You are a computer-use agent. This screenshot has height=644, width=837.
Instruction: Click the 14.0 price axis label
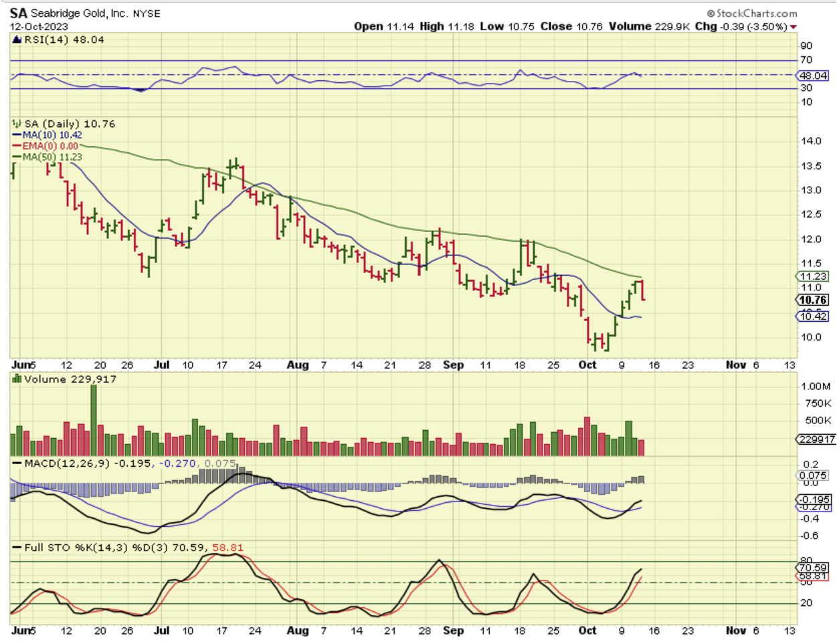pyautogui.click(x=812, y=141)
